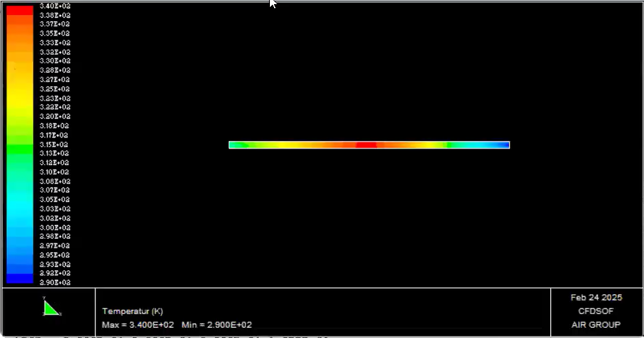Click the red hot spot in the contour bar's center
Viewport: 644px width, 338px height.
[366, 145]
